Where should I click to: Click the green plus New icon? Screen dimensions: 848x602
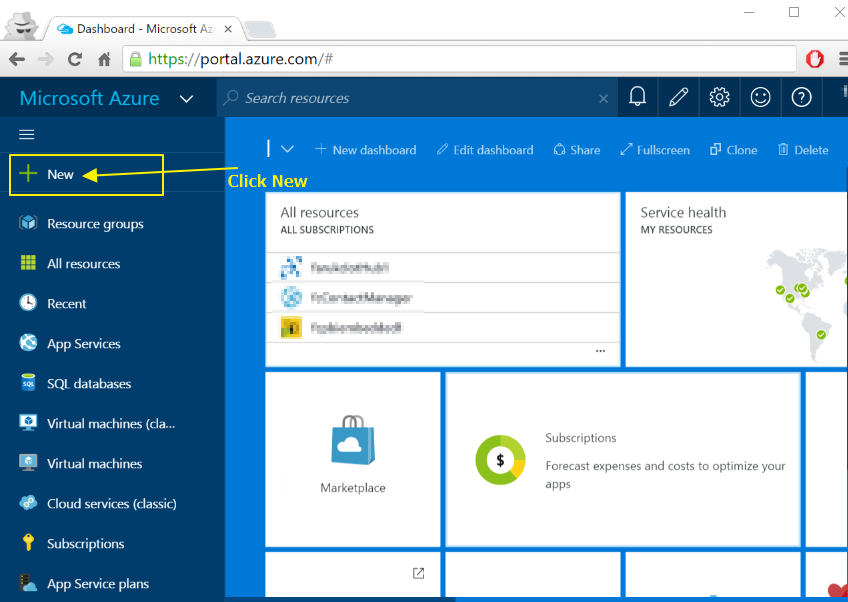tap(28, 174)
